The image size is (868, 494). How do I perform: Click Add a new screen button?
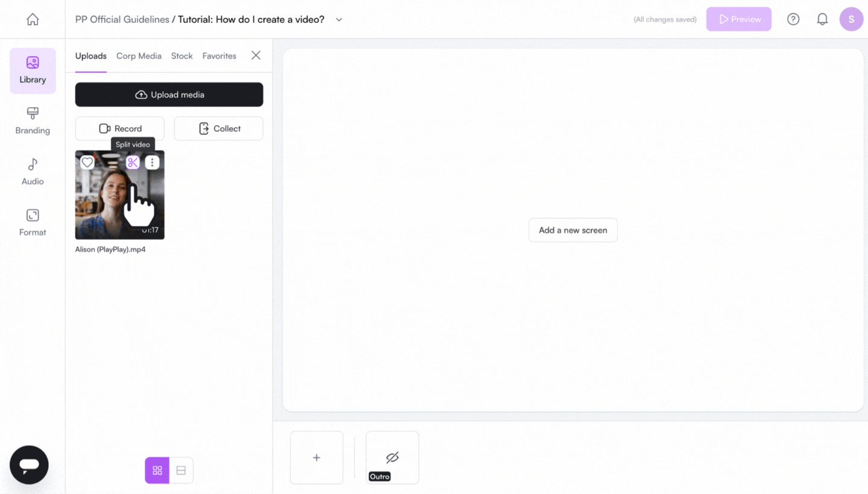click(x=573, y=230)
